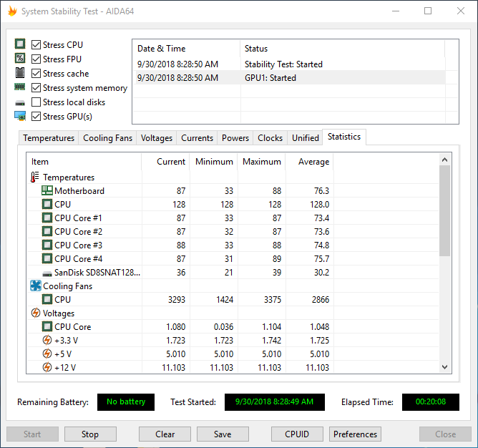This screenshot has width=478, height=448.
Task: Click the Temperatures thermometer icon
Action: (x=36, y=177)
